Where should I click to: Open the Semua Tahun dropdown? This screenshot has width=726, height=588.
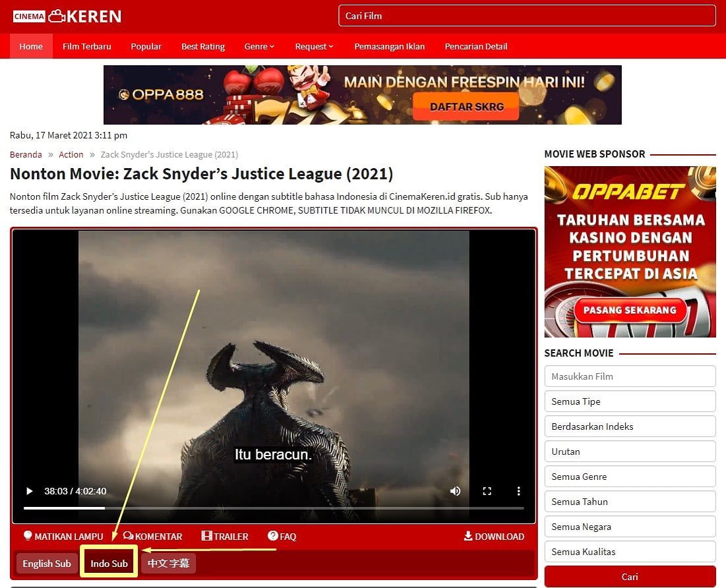coord(630,502)
